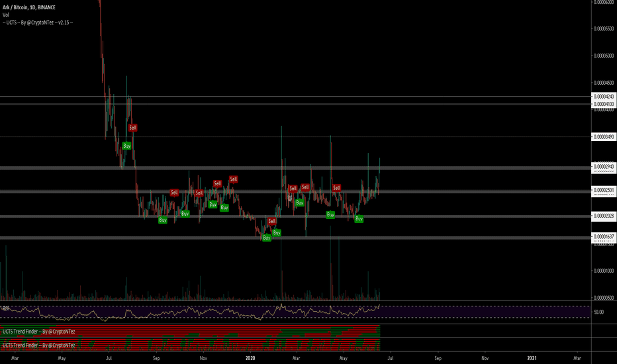Viewport: 617px width, 364px height.
Task: Click the 2021 label on the time axis
Action: point(532,358)
